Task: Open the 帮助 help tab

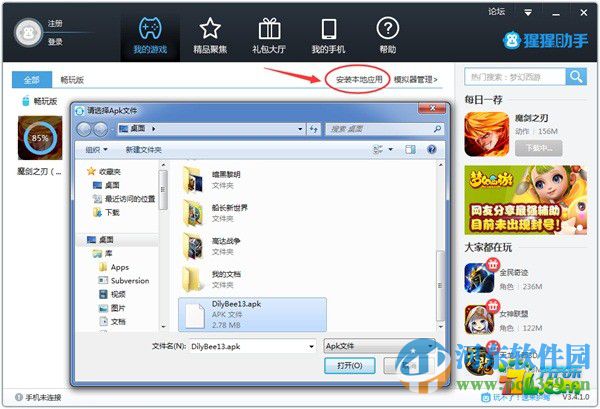Action: [388, 36]
